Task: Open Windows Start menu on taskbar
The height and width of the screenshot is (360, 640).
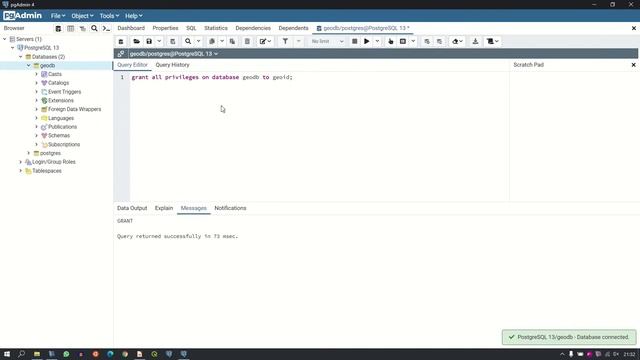Action: [7, 354]
